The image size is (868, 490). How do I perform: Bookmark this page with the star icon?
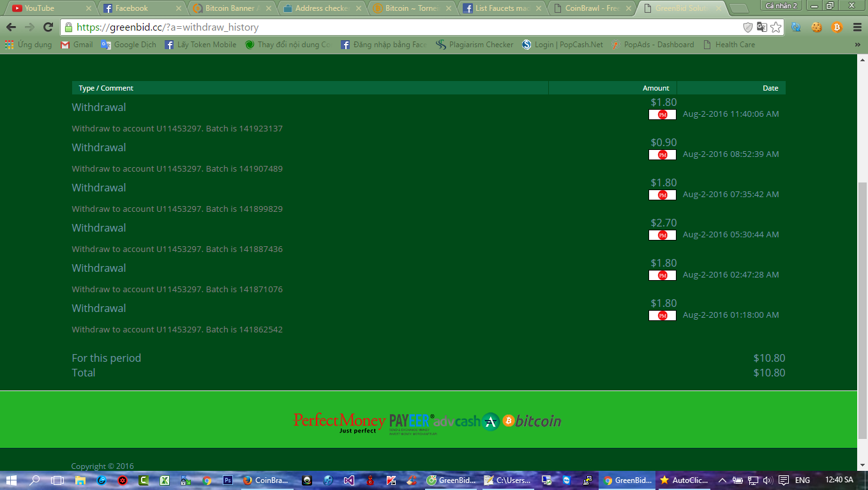point(776,27)
